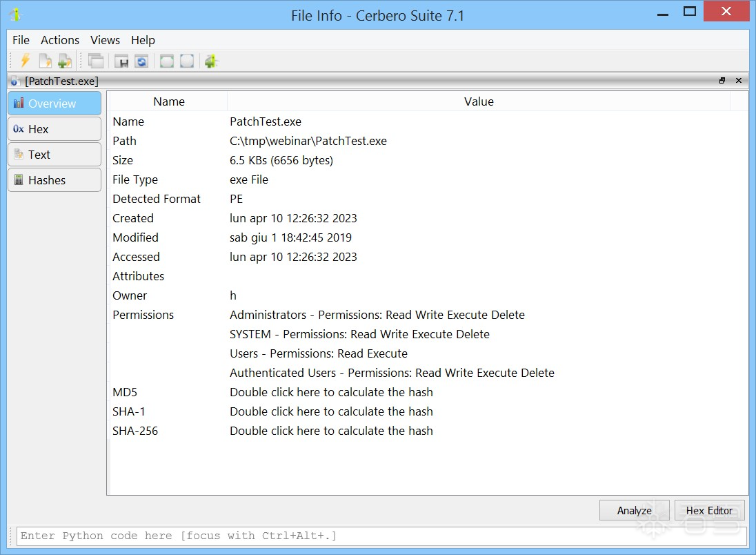Click the PatchTest.exe file info icon

tap(15, 81)
